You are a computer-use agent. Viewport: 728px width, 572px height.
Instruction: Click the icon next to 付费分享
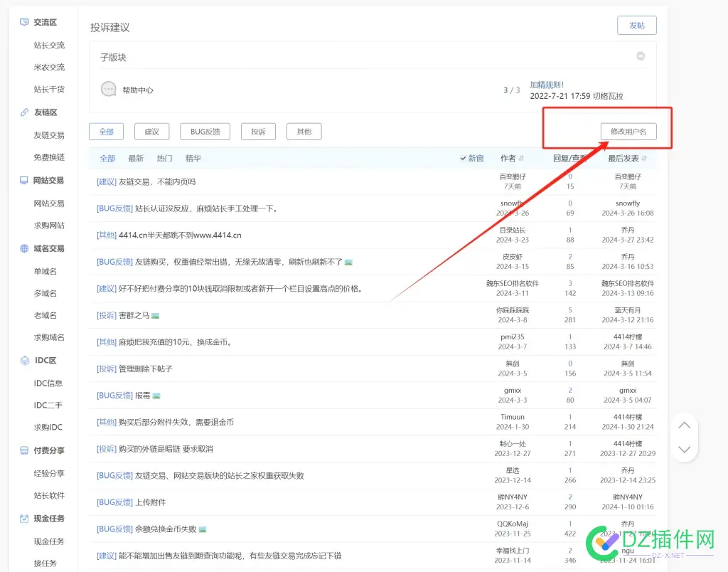pyautogui.click(x=23, y=450)
